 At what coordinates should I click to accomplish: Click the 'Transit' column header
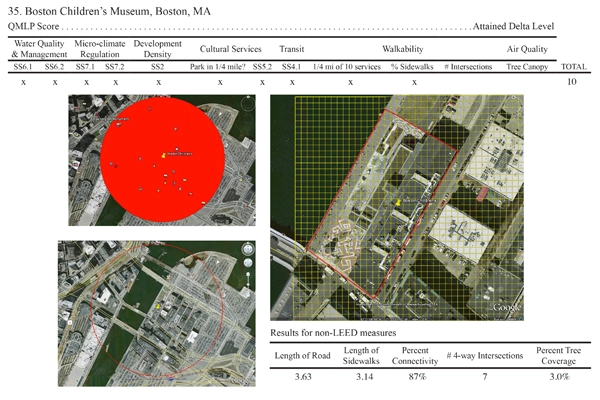tap(292, 49)
